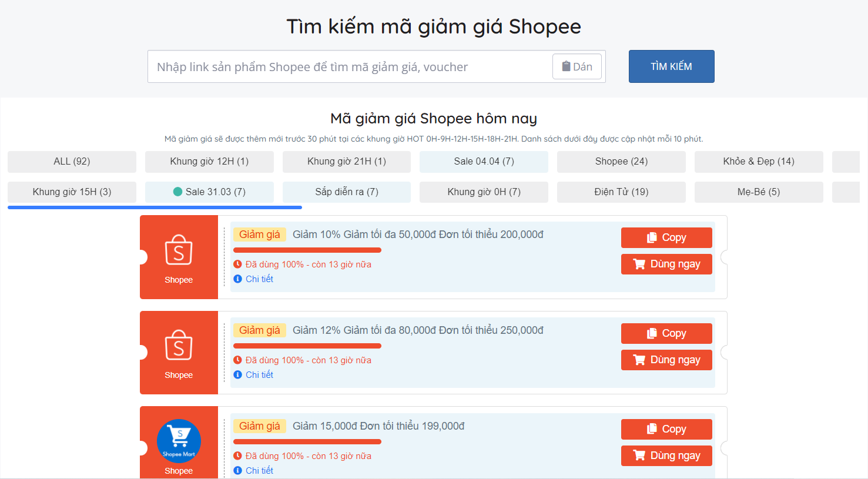
Task: Expand Chi tiết for the 12% voucher
Action: [x=259, y=375]
